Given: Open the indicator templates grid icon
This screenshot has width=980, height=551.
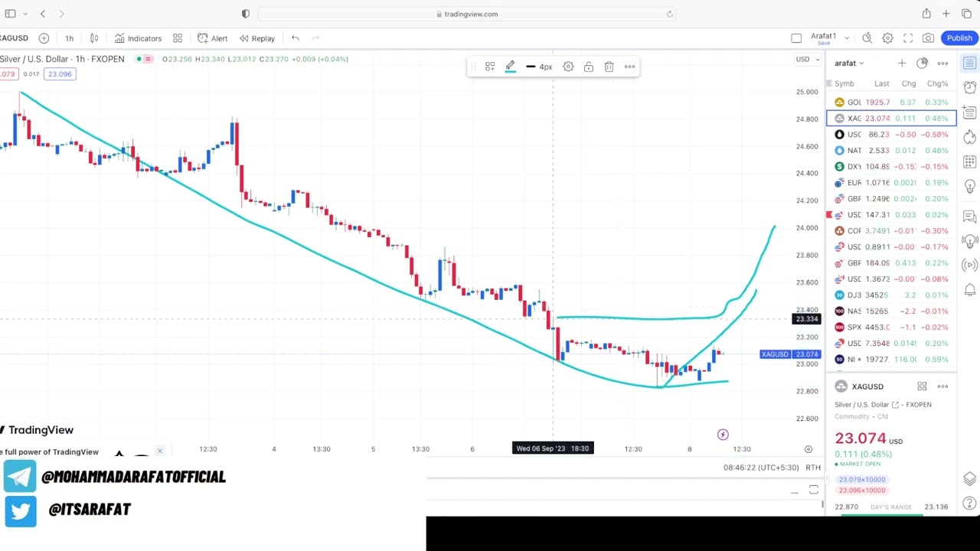Looking at the screenshot, I should click(x=178, y=38).
